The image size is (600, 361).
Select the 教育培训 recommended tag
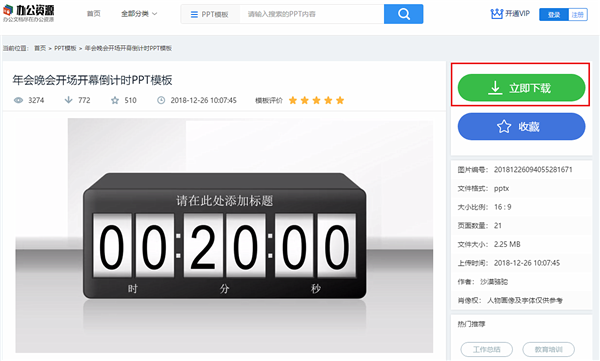point(548,349)
